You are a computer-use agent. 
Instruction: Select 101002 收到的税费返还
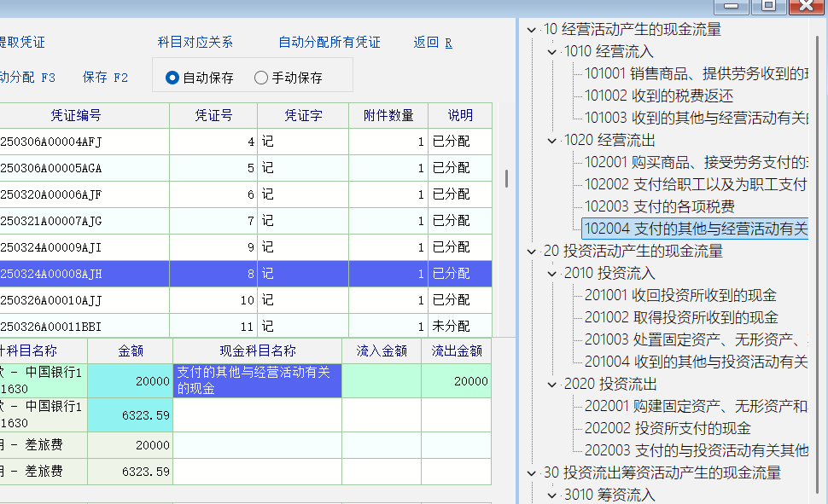(x=659, y=96)
